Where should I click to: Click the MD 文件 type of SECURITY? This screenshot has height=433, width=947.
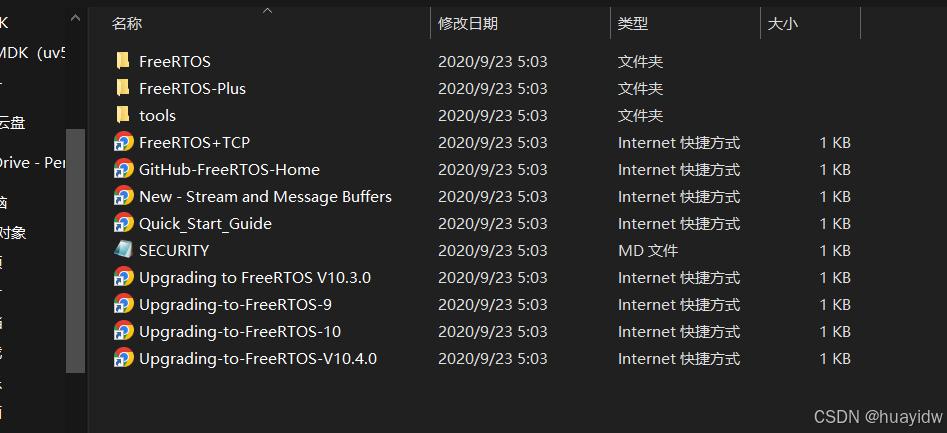(x=647, y=251)
